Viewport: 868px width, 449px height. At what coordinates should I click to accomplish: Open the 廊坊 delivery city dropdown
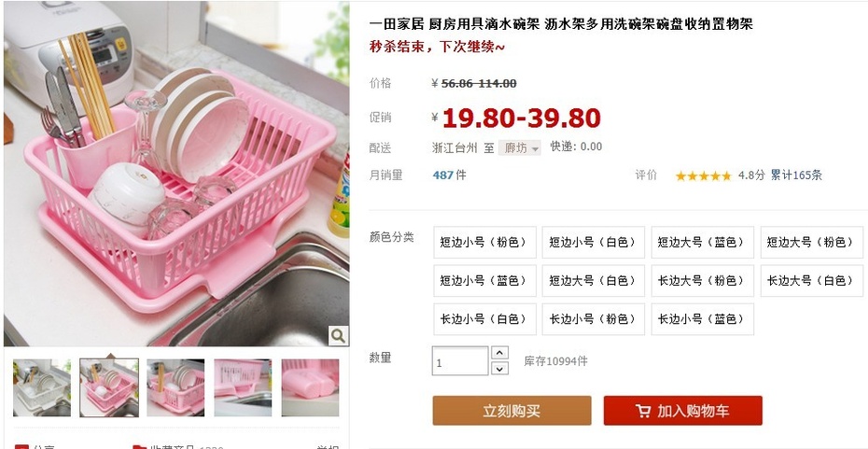coord(519,147)
